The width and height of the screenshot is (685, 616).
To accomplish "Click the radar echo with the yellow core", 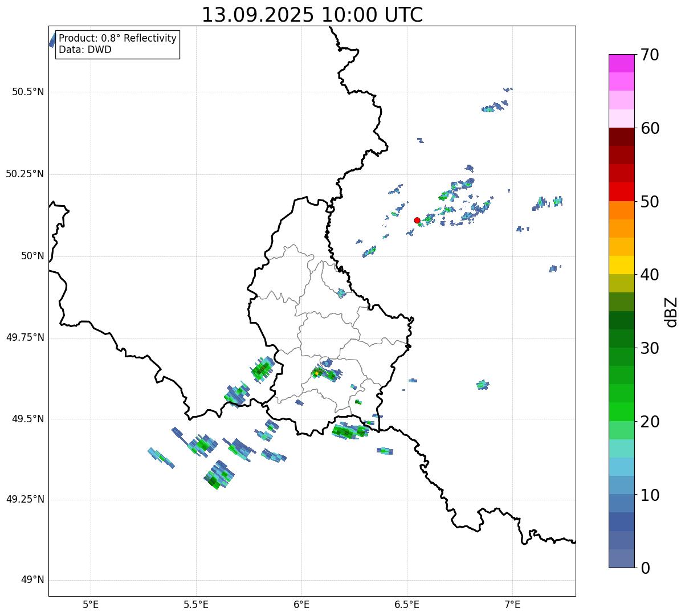I will click(x=316, y=373).
